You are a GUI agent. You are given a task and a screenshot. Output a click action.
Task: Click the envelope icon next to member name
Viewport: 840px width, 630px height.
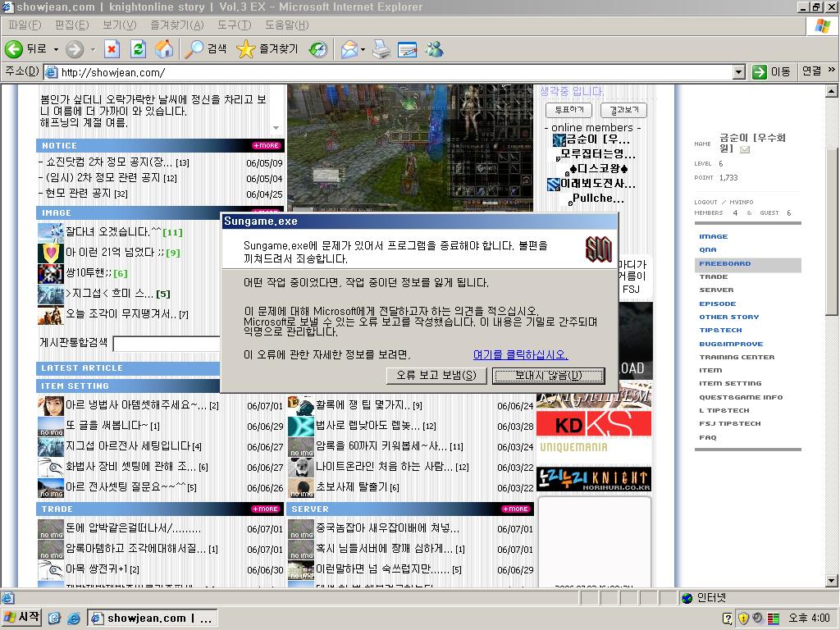pyautogui.click(x=745, y=149)
